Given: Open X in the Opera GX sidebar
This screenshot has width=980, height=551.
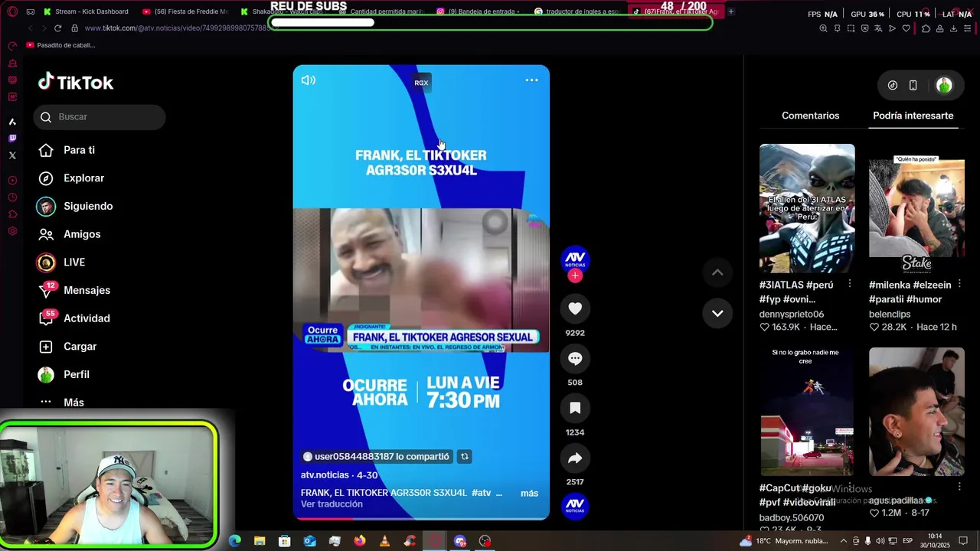Looking at the screenshot, I should click(x=12, y=155).
